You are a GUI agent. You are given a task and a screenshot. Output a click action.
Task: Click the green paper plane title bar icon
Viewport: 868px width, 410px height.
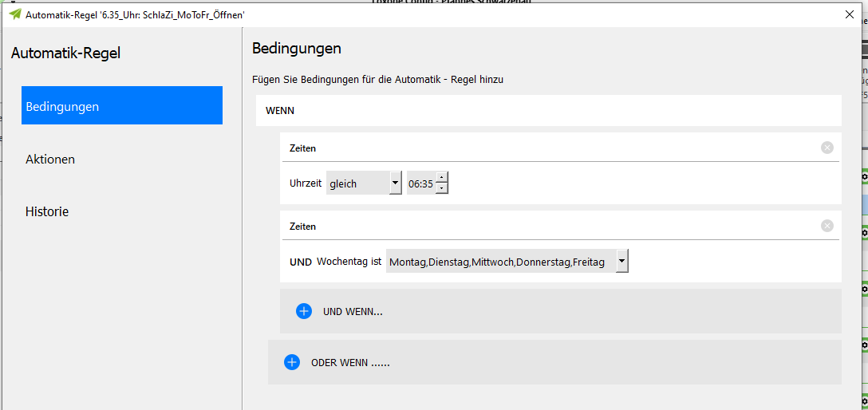pyautogui.click(x=15, y=14)
